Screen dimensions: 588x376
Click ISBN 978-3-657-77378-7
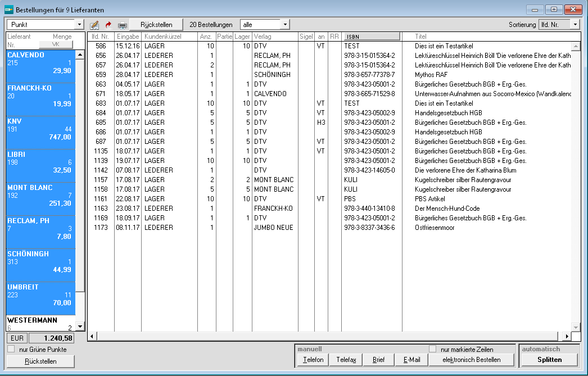tap(369, 75)
